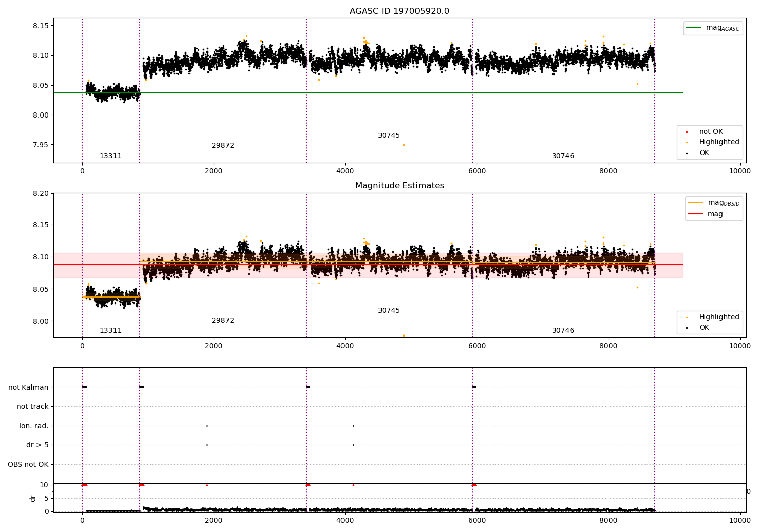760x532 pixels.
Task: Click obsid label 29872 in Magnitude Estimates plot
Action: pyautogui.click(x=223, y=321)
